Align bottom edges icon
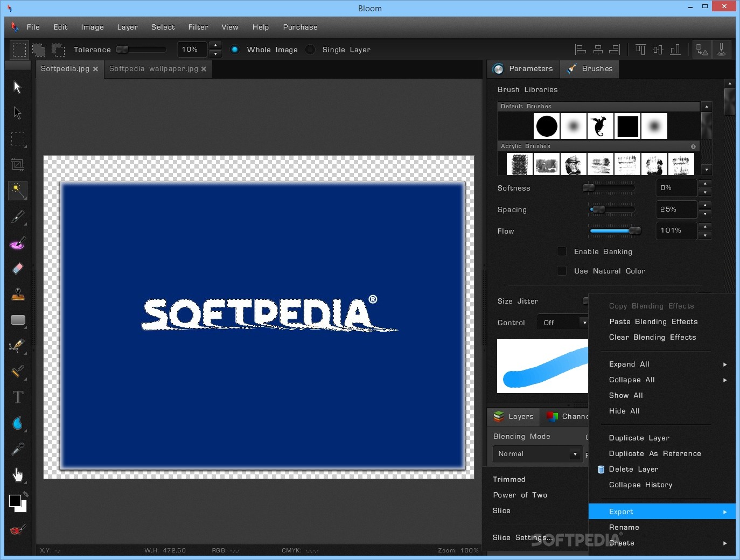This screenshot has width=740, height=560. click(x=675, y=50)
